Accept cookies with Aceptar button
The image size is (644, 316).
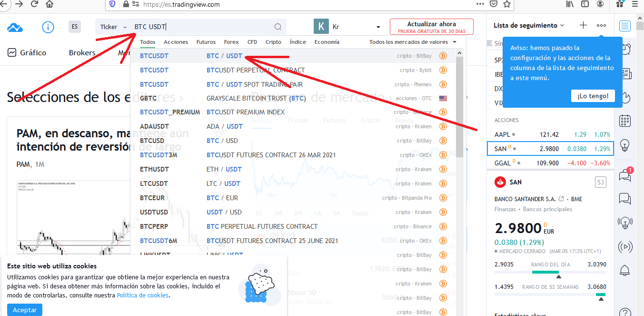tap(25, 310)
